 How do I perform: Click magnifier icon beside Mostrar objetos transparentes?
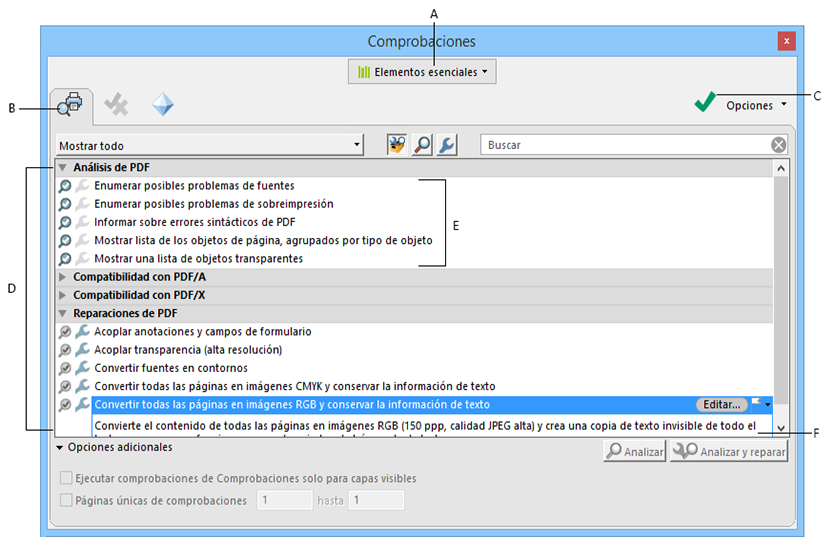pos(65,259)
